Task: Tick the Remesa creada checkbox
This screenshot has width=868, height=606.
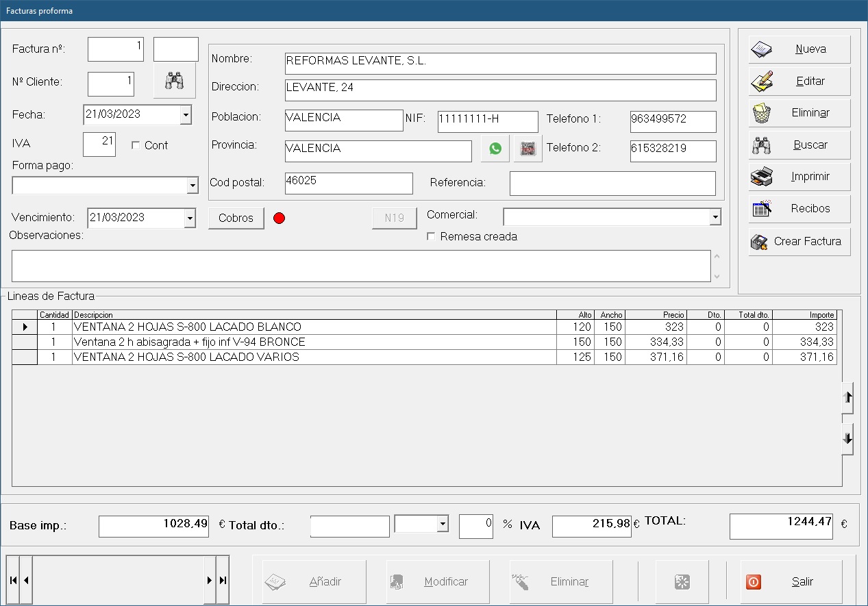Action: coord(431,237)
